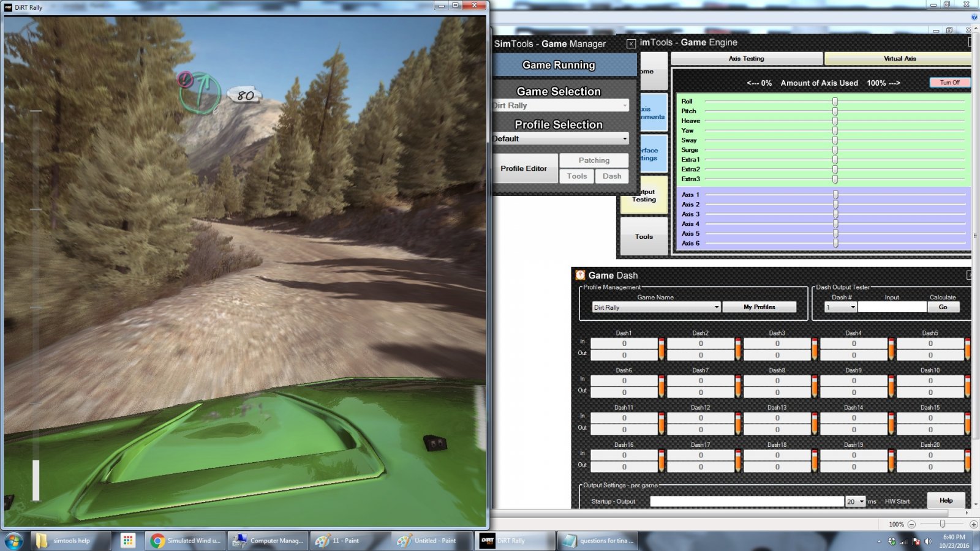Image resolution: width=980 pixels, height=551 pixels.
Task: Click the zoom out minus icon beside 100%
Action: [x=912, y=524]
